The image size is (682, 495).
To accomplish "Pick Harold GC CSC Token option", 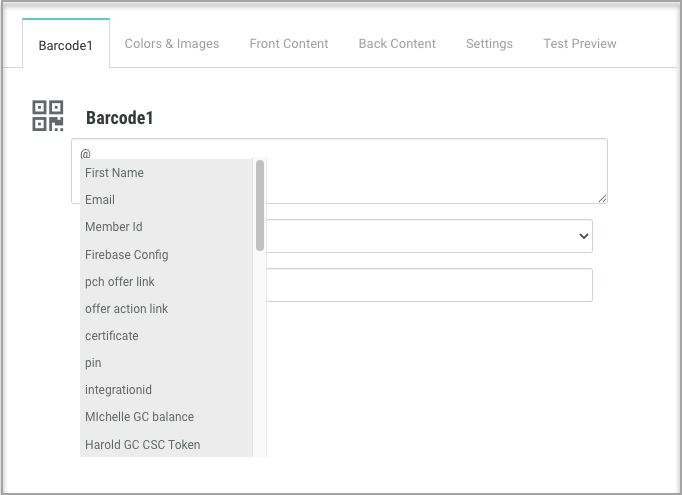I will 142,445.
